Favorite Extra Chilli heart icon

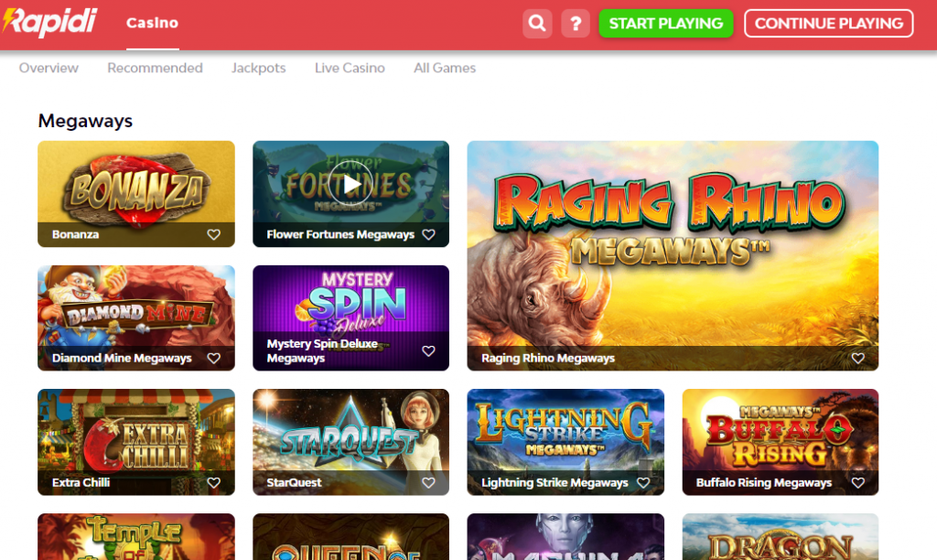213,482
